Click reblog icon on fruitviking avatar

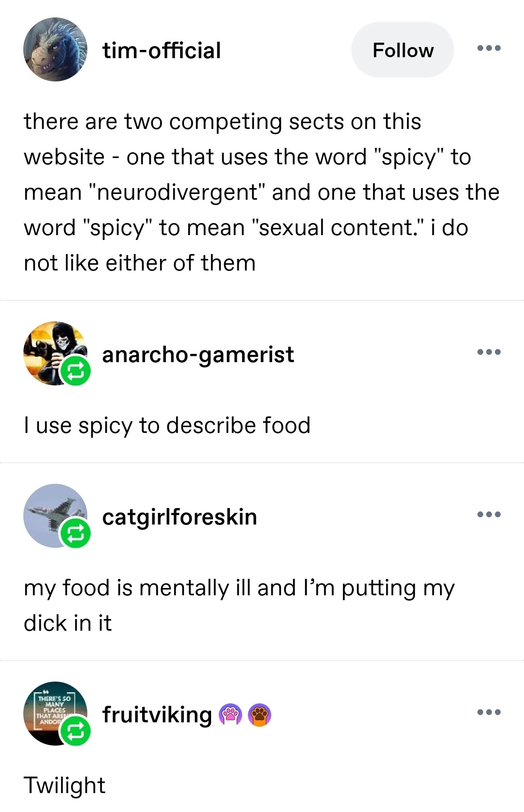(75, 731)
